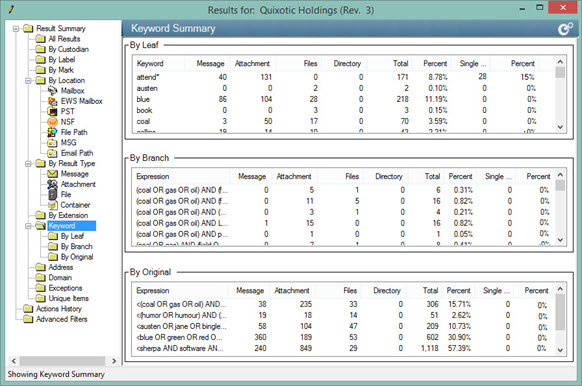Select '<austen OR jane OR bingle' row
Viewport: 582px width, 386px height.
(x=343, y=326)
